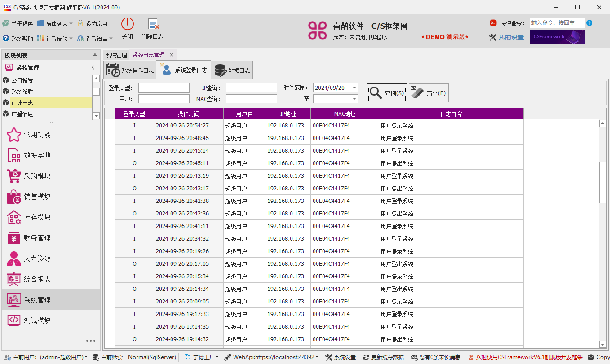
Task: Open Sales Module (销售模块) bag icon
Action: click(14, 197)
